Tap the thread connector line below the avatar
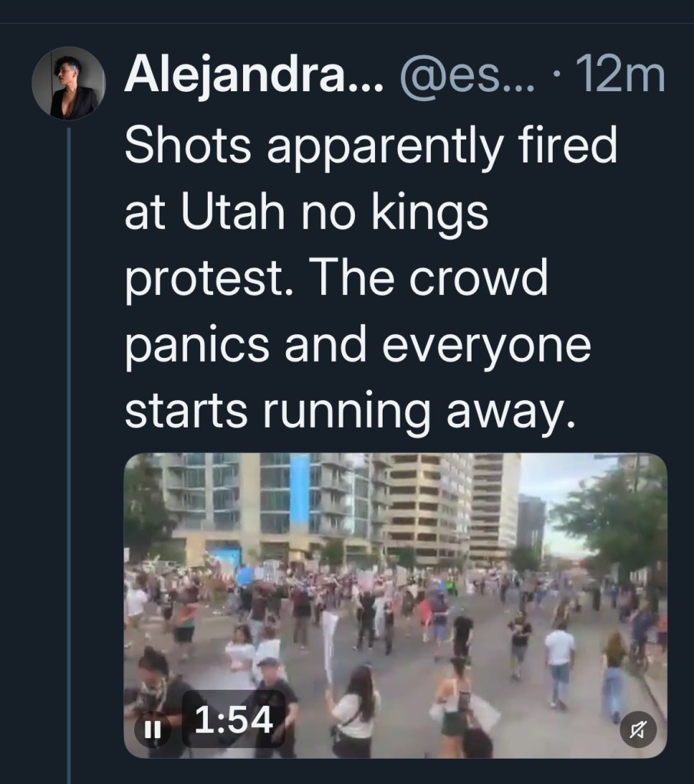The image size is (694, 784). [x=69, y=460]
